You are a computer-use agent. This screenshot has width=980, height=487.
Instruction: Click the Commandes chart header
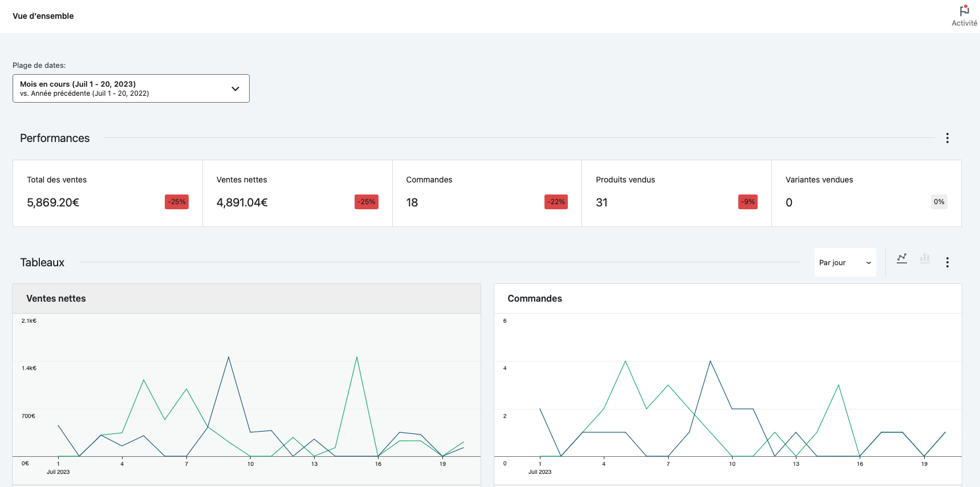pos(727,299)
